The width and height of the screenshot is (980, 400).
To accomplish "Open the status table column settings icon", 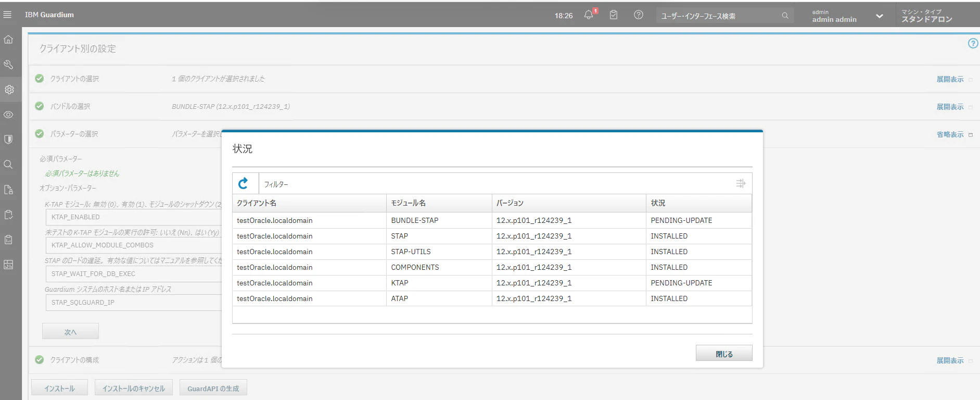I will pos(741,183).
